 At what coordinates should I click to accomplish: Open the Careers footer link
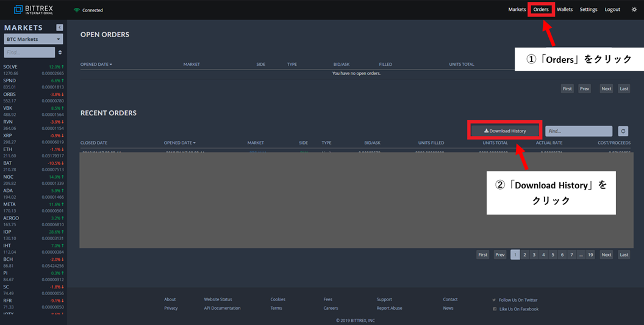[331, 308]
